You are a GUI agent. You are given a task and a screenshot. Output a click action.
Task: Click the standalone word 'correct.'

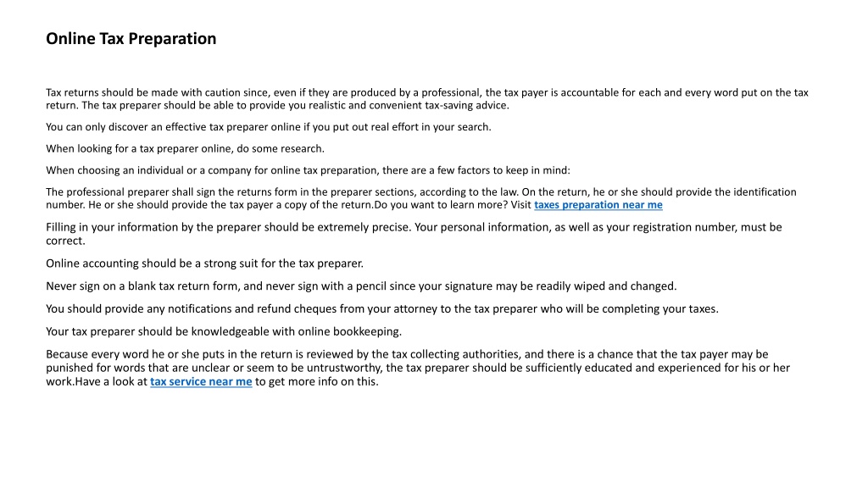coord(65,241)
